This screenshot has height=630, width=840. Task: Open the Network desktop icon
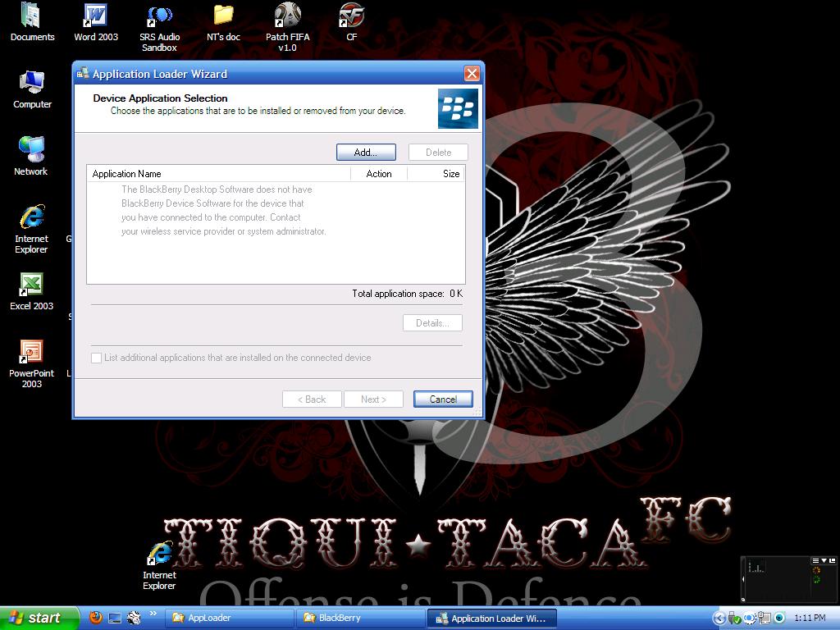click(31, 151)
